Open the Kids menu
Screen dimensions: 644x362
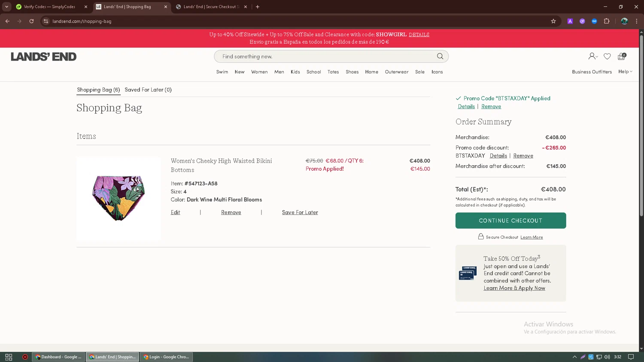point(295,72)
